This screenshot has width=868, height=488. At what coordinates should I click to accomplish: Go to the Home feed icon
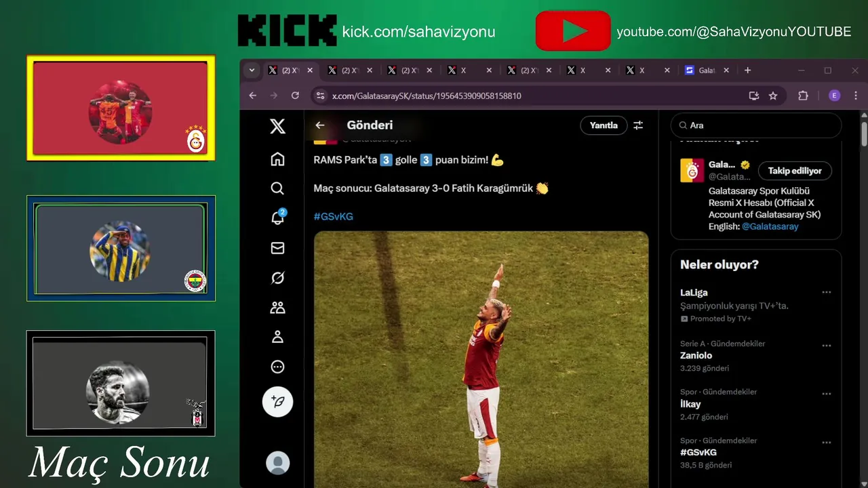click(277, 159)
